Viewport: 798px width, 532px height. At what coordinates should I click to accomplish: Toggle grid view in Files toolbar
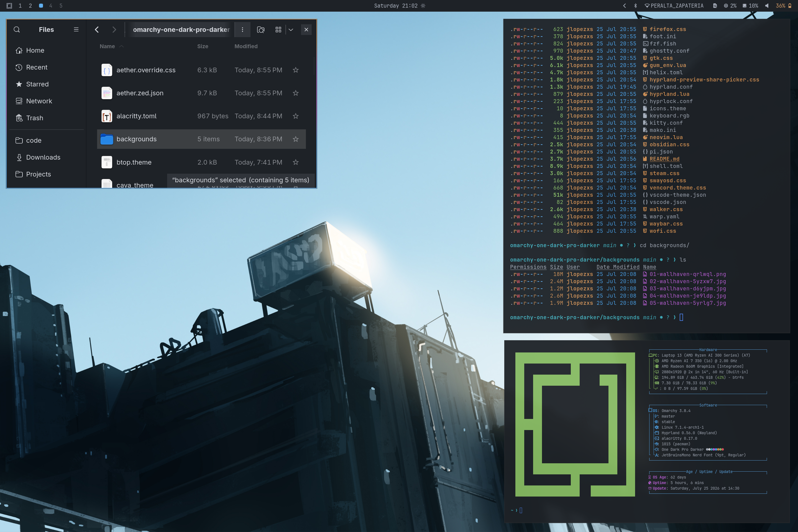(x=278, y=30)
